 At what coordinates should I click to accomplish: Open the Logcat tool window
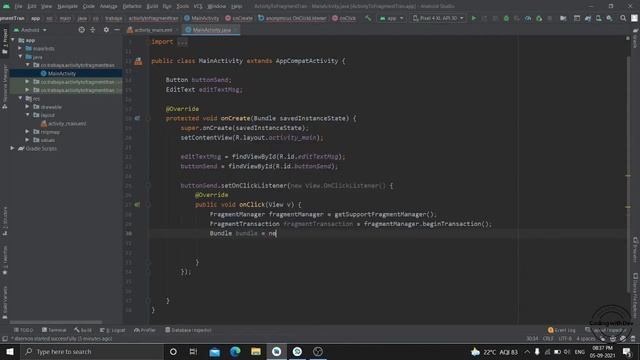point(113,330)
